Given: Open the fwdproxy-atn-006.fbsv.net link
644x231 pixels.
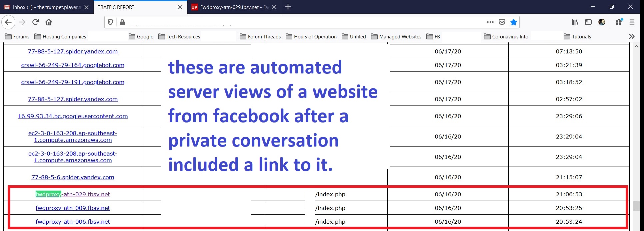Looking at the screenshot, I should pyautogui.click(x=73, y=222).
